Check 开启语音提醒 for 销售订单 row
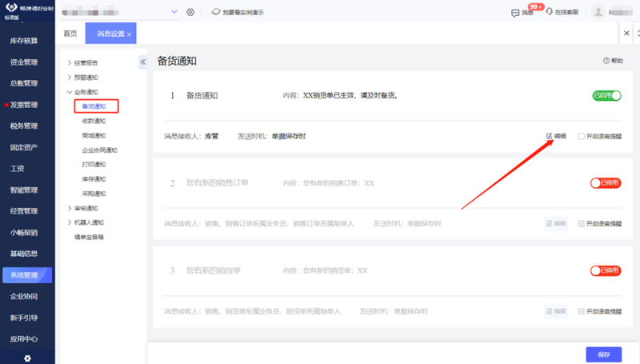Viewport: 640px width, 364px height. [x=581, y=224]
